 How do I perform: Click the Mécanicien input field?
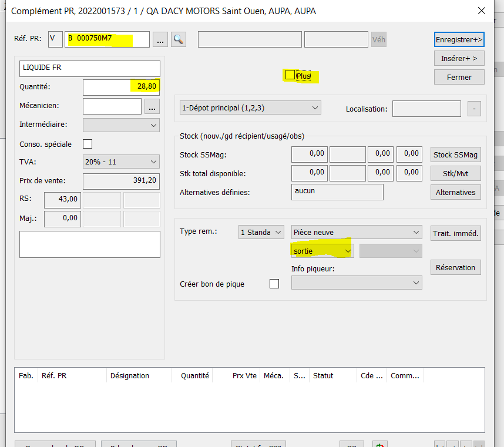[x=112, y=106]
